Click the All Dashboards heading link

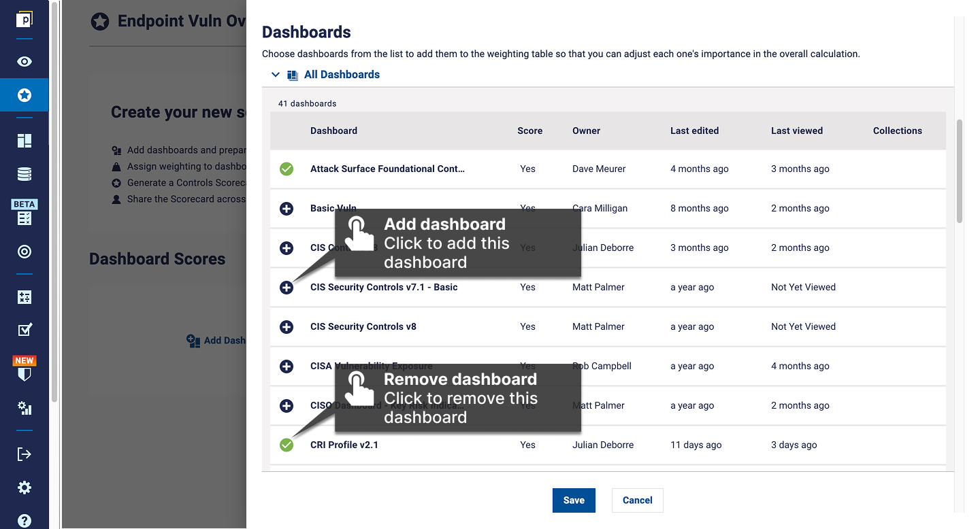[x=342, y=75]
